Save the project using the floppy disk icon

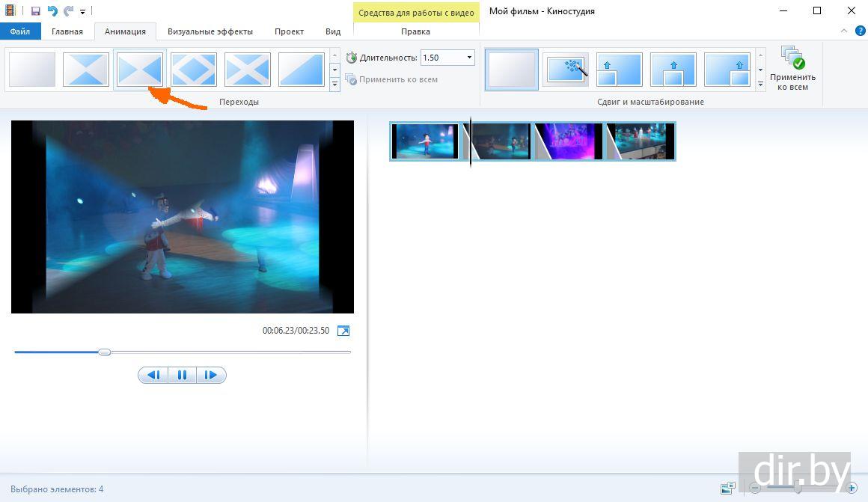click(x=35, y=11)
